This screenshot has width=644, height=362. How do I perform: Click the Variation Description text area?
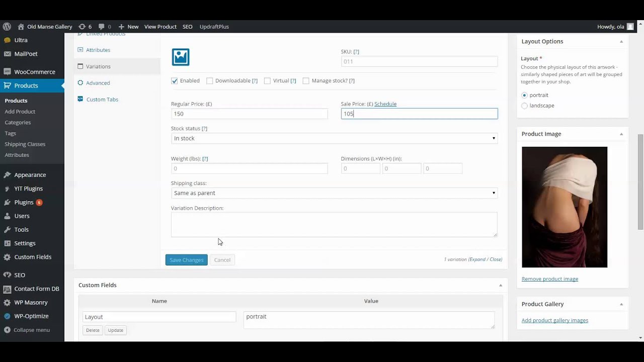334,225
